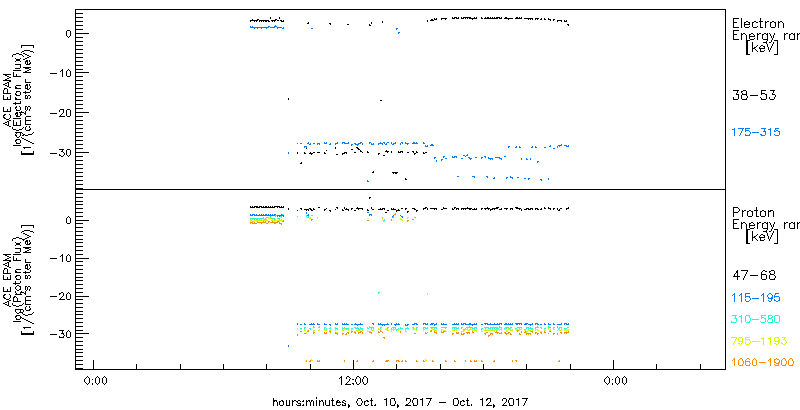This screenshot has width=800, height=410.
Task: Click the 0 tick on proton flux axis
Action: click(67, 221)
